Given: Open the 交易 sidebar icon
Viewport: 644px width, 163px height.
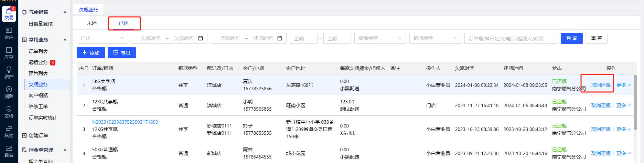Looking at the screenshot, I should pos(9,14).
